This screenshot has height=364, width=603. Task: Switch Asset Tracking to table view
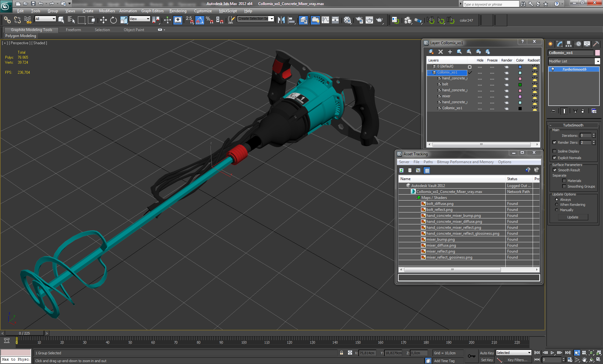point(427,170)
